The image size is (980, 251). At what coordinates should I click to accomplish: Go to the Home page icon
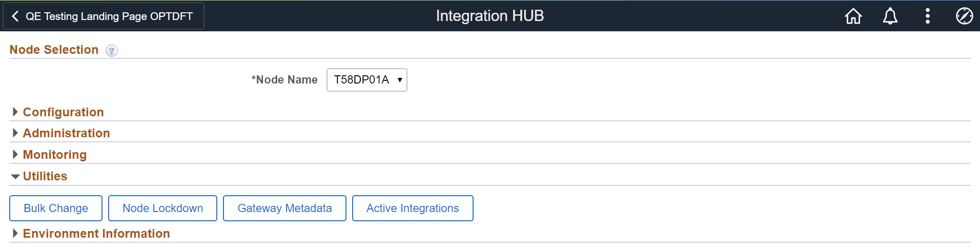pos(853,16)
